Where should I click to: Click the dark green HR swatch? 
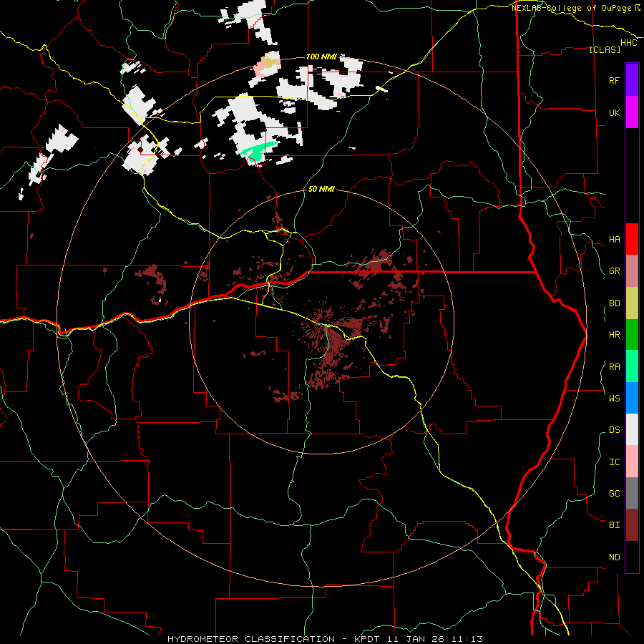point(632,335)
